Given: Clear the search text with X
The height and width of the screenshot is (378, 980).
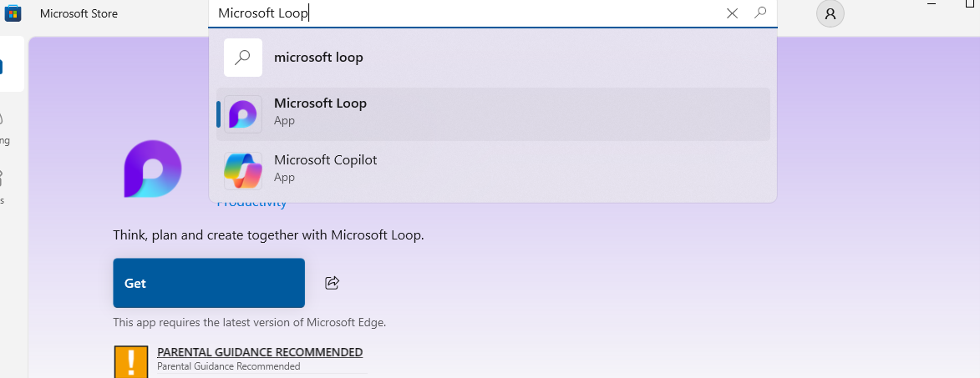Looking at the screenshot, I should point(732,13).
